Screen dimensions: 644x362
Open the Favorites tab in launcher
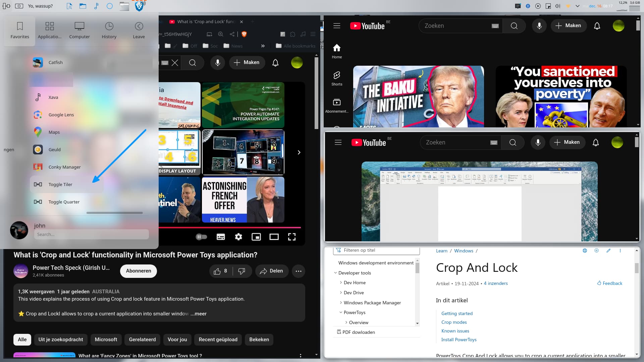[20, 30]
